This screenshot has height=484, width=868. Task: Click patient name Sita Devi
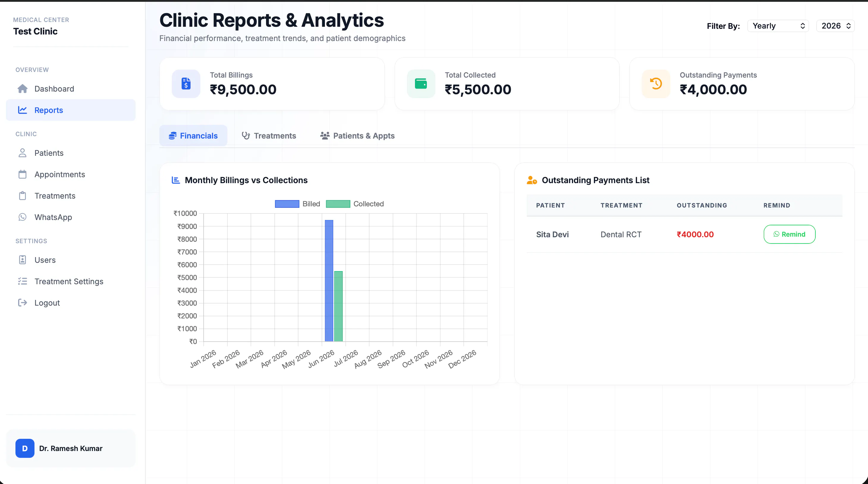[x=552, y=234]
